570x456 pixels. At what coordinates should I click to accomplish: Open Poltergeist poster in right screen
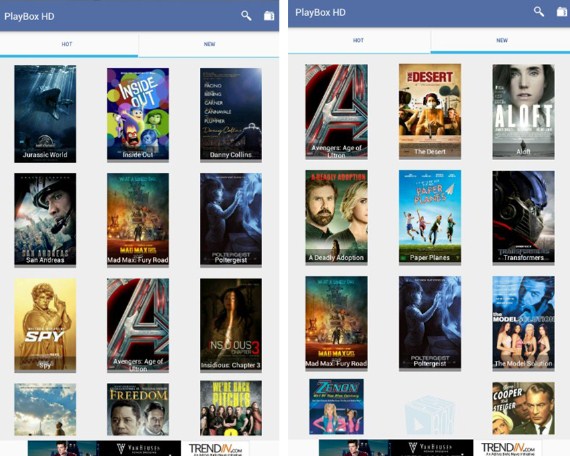tap(430, 323)
